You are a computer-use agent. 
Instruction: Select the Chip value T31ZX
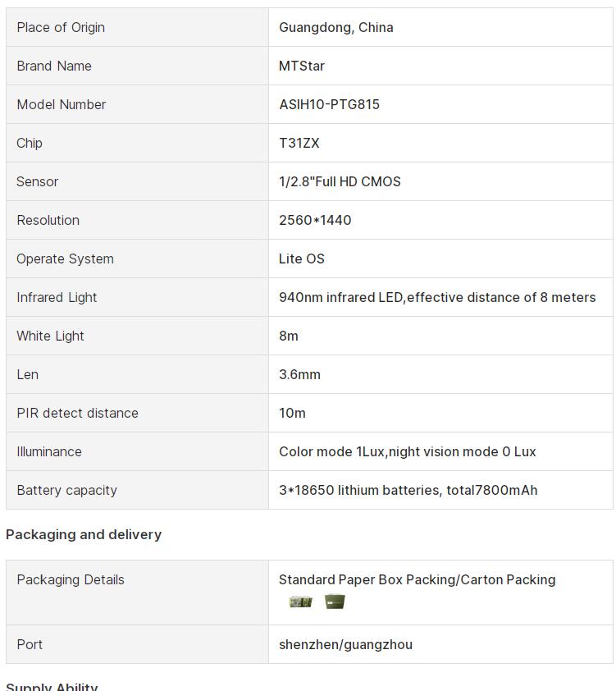click(x=299, y=144)
